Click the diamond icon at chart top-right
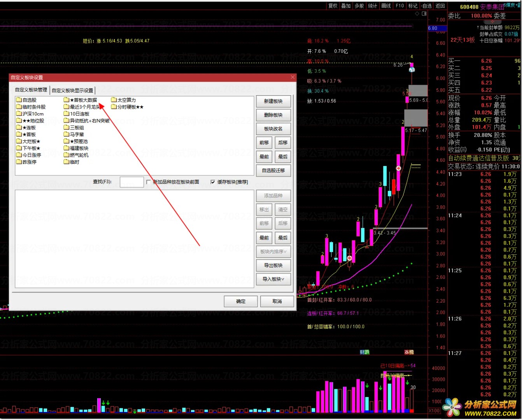The height and width of the screenshot is (420, 523). coord(417,14)
